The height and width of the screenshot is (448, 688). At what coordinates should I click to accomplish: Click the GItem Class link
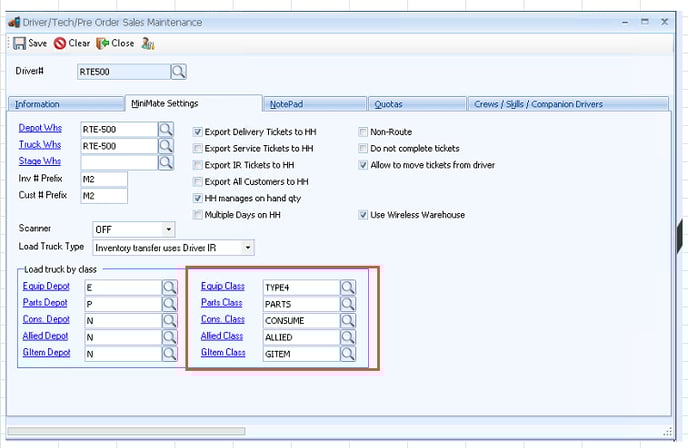223,352
